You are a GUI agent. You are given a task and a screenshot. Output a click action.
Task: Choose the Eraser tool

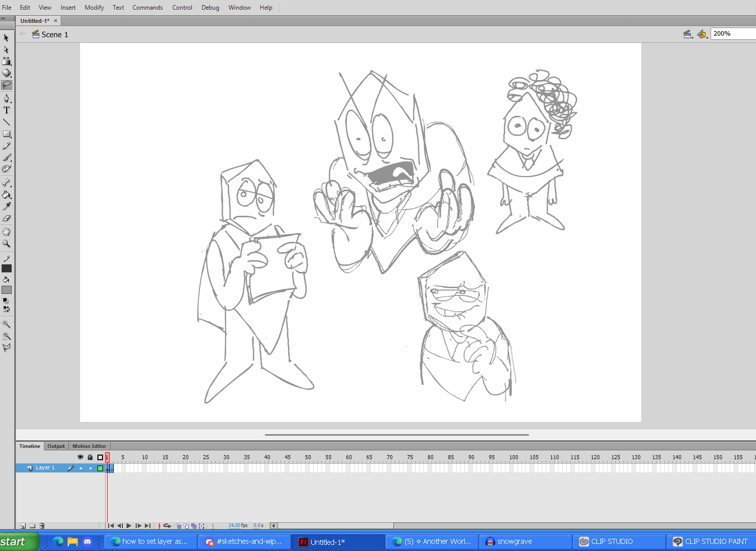(7, 218)
